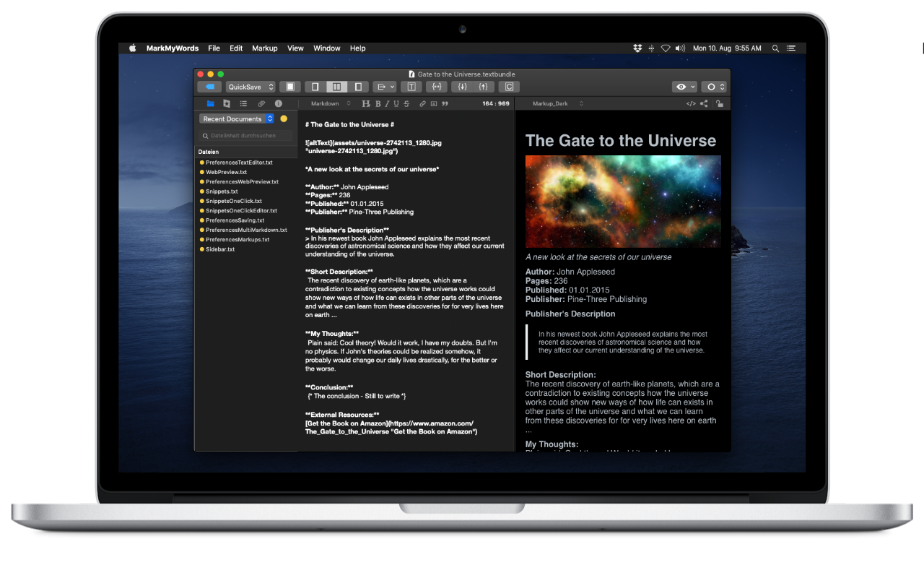
Task: Open the Edit menu
Action: click(x=236, y=48)
